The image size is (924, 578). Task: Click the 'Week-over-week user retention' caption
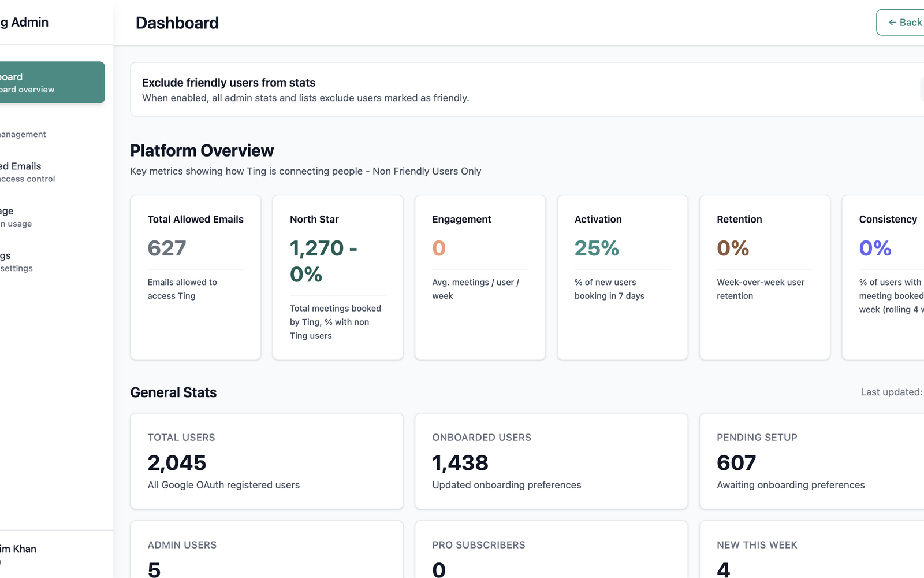761,289
